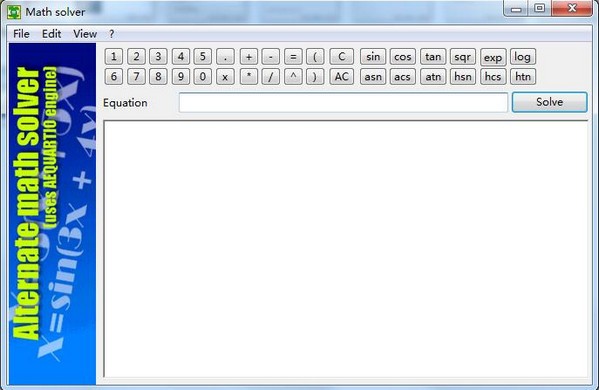Insert the acs arccosine function
This screenshot has height=390, width=599.
[403, 76]
